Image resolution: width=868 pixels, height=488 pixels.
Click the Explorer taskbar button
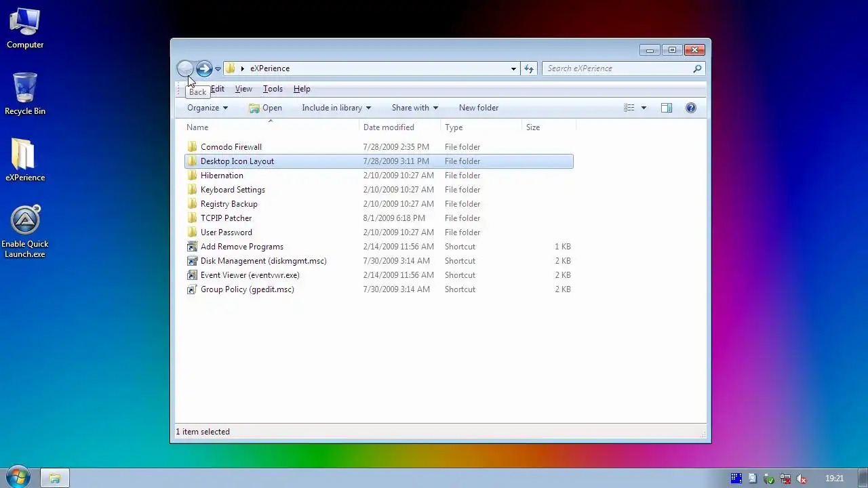[55, 479]
